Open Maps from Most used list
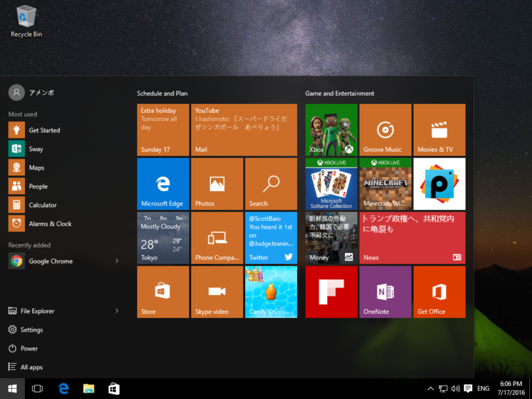The image size is (532, 399). click(x=64, y=168)
